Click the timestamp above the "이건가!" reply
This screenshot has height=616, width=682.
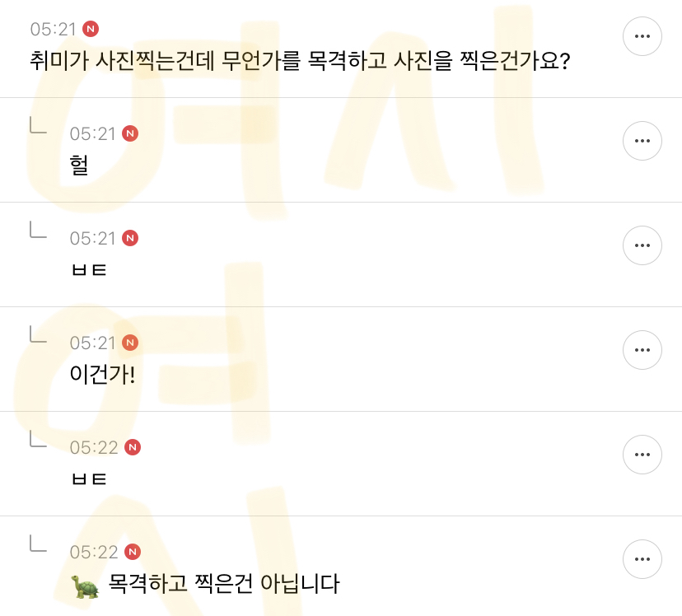click(x=93, y=343)
